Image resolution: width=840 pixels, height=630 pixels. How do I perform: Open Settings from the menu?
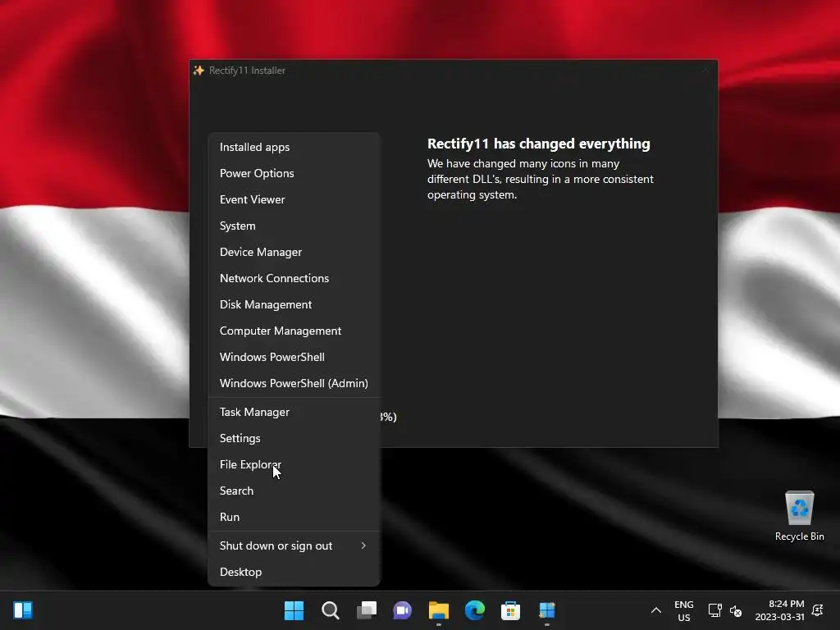point(294,438)
